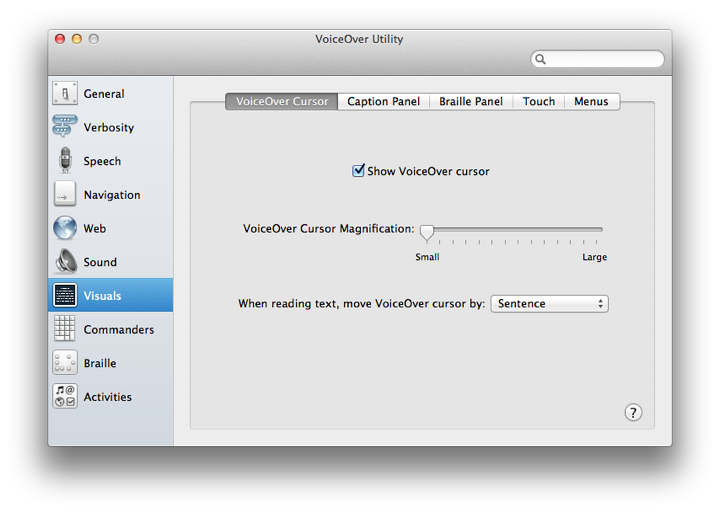
Task: Select the Sound speaker icon
Action: pyautogui.click(x=66, y=261)
